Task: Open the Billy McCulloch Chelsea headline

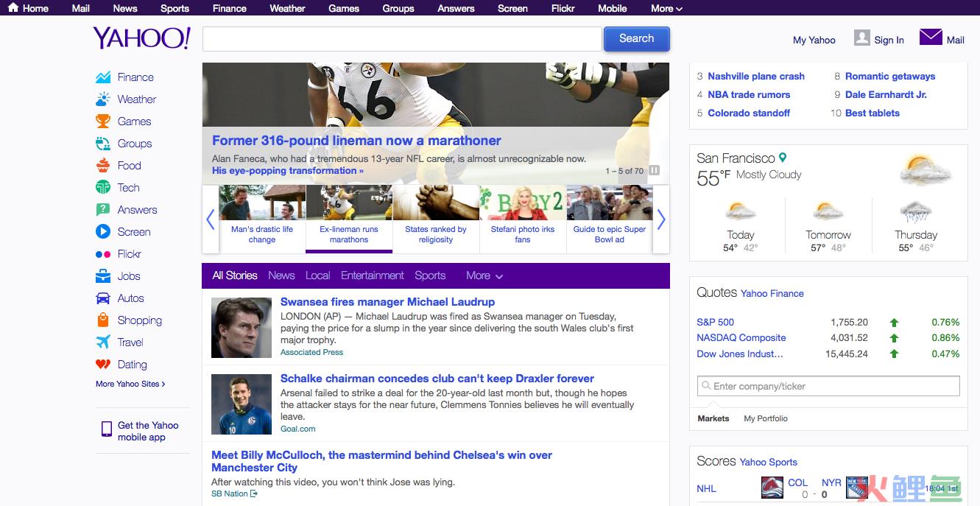Action: coord(381,461)
